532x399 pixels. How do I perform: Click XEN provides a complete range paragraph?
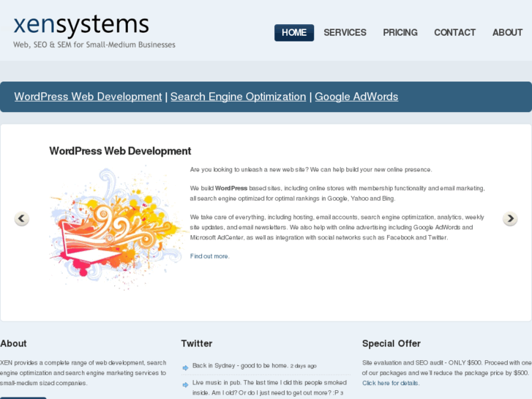point(83,373)
